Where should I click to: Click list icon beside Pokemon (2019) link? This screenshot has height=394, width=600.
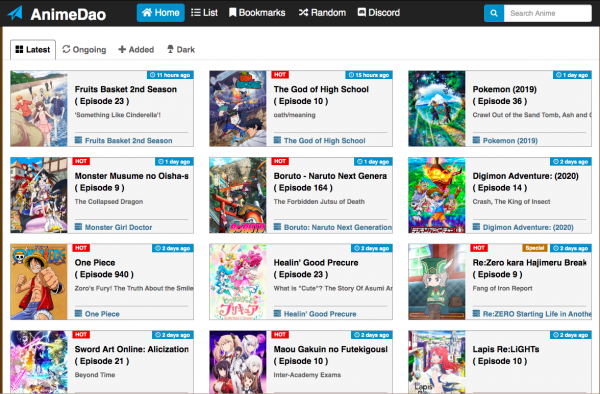[476, 140]
